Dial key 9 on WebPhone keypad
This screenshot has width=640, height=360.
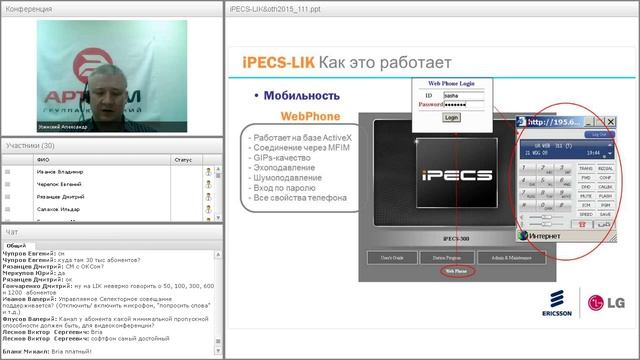pyautogui.click(x=564, y=194)
